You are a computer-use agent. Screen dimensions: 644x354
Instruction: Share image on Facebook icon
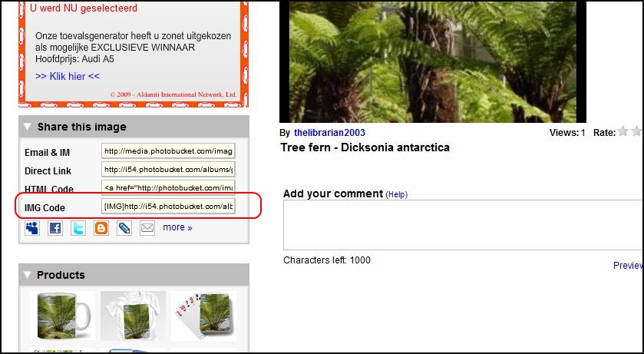click(x=55, y=228)
